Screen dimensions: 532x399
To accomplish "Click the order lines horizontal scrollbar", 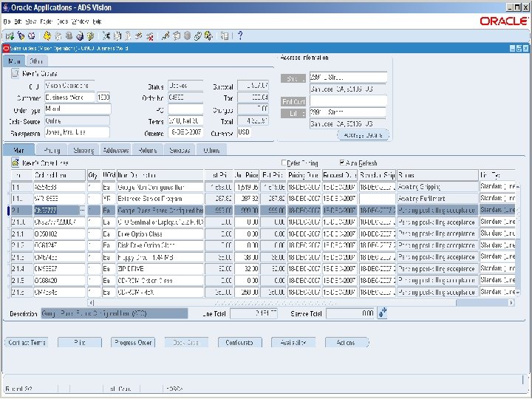I will pos(301,302).
